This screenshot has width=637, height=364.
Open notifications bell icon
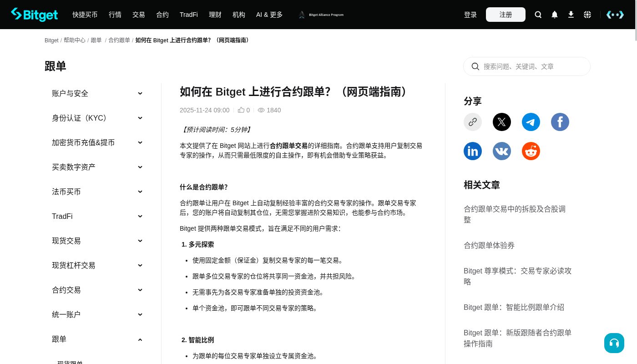pyautogui.click(x=555, y=15)
